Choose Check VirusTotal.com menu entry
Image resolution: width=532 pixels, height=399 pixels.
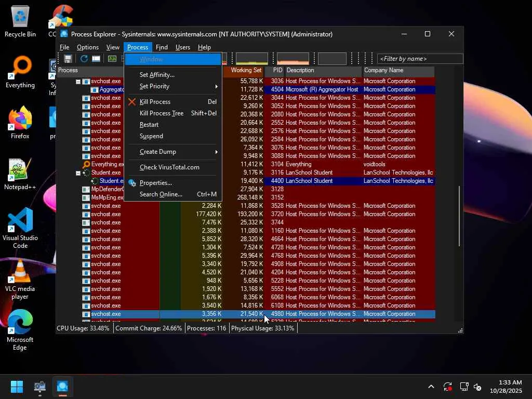173,167
